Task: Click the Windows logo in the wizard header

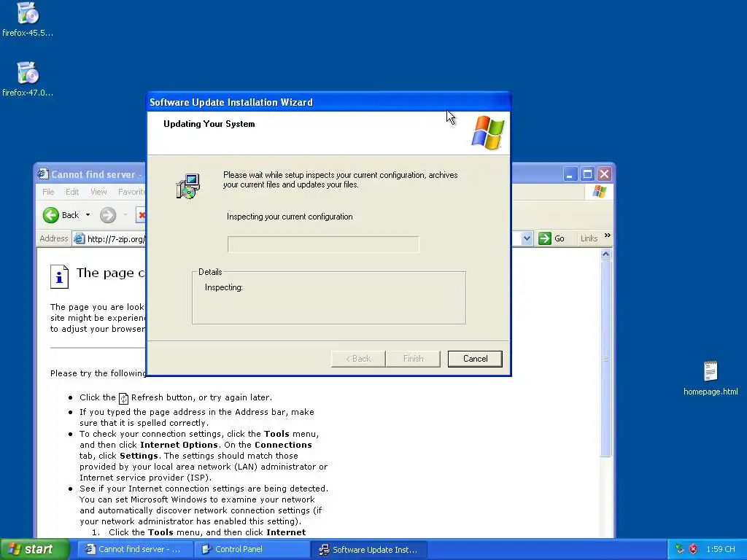Action: (488, 133)
